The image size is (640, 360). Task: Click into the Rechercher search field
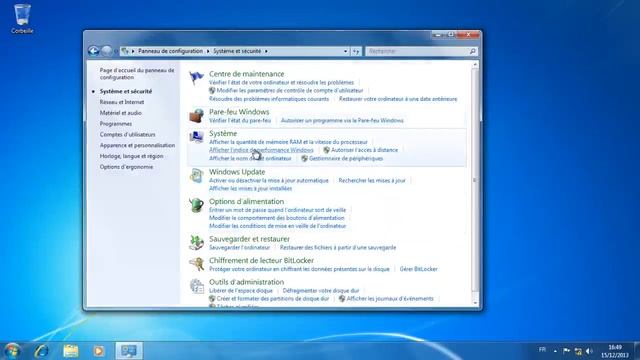[x=416, y=51]
